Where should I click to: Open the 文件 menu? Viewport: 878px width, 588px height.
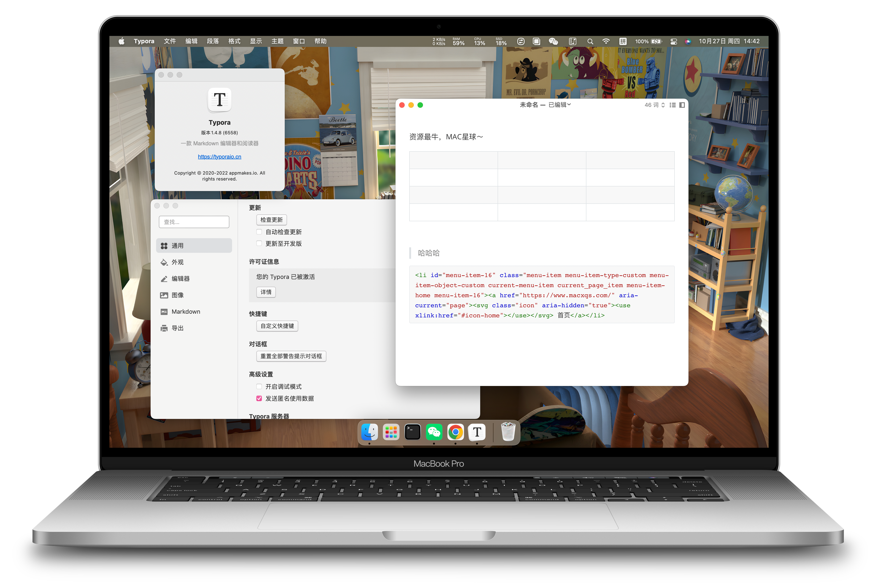tap(170, 41)
